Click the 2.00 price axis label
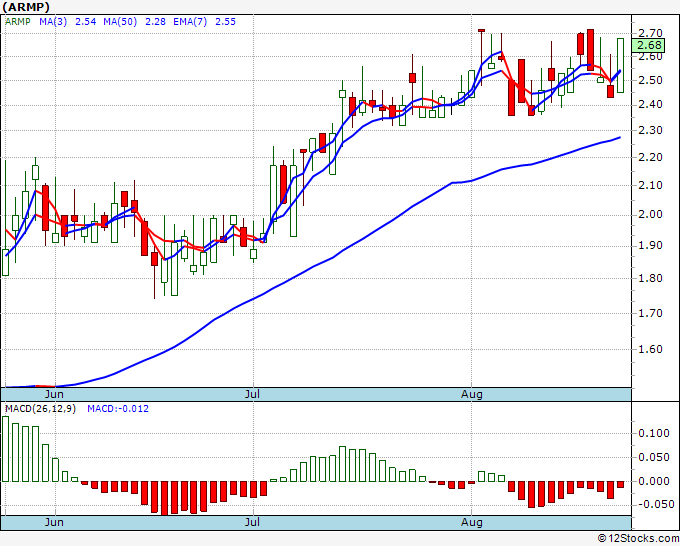This screenshot has width=680, height=546. click(650, 215)
